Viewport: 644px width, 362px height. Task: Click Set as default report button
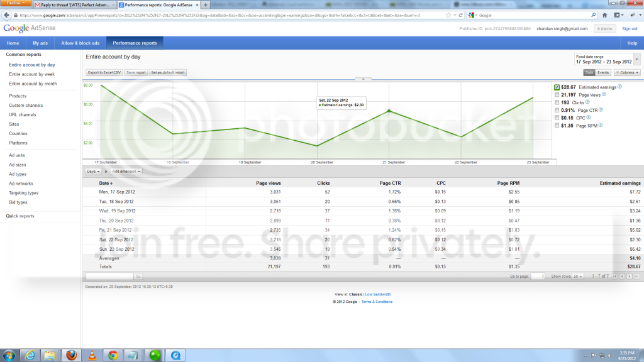click(168, 73)
